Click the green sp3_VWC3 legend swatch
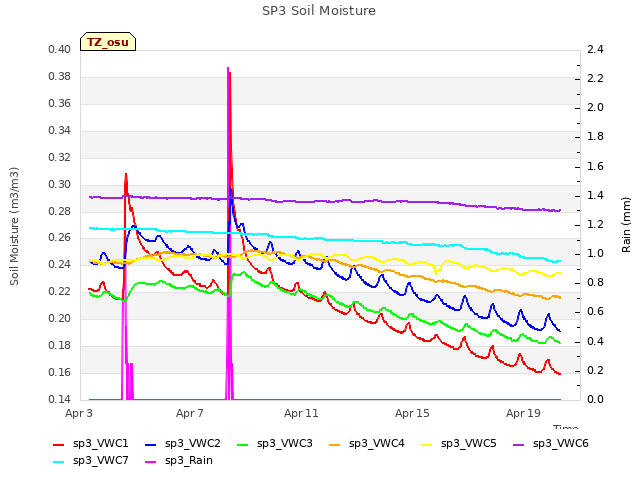The image size is (640, 480). click(x=243, y=444)
